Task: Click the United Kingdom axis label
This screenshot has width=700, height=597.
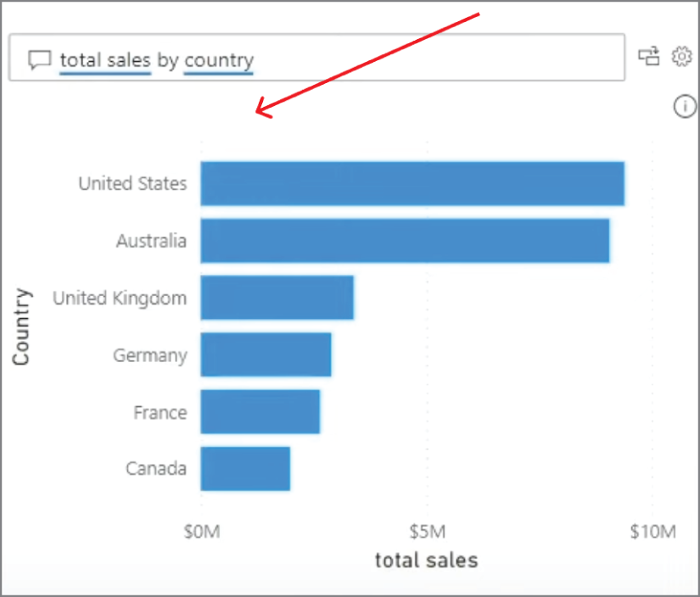Action: coord(119,298)
